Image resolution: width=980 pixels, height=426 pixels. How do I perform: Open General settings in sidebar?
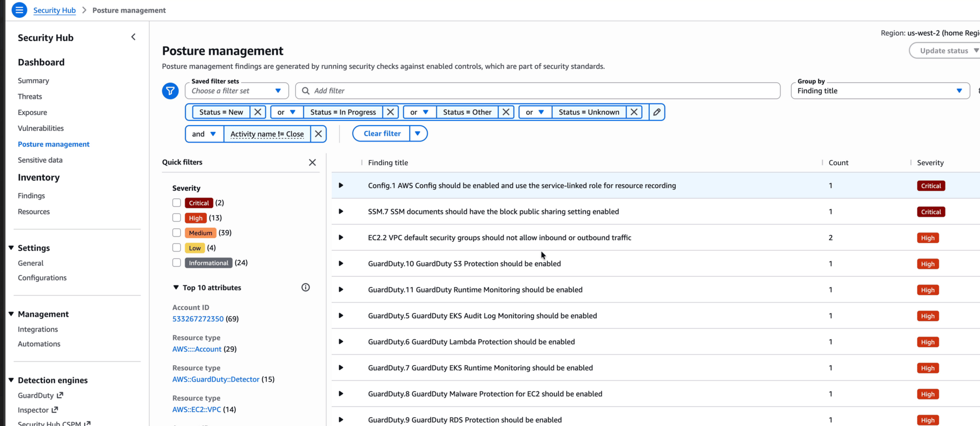pos(31,263)
